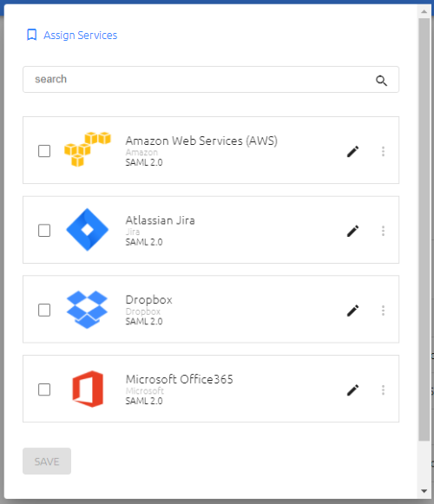Click the scrollbar down arrow
The width and height of the screenshot is (434, 504).
pyautogui.click(x=424, y=491)
